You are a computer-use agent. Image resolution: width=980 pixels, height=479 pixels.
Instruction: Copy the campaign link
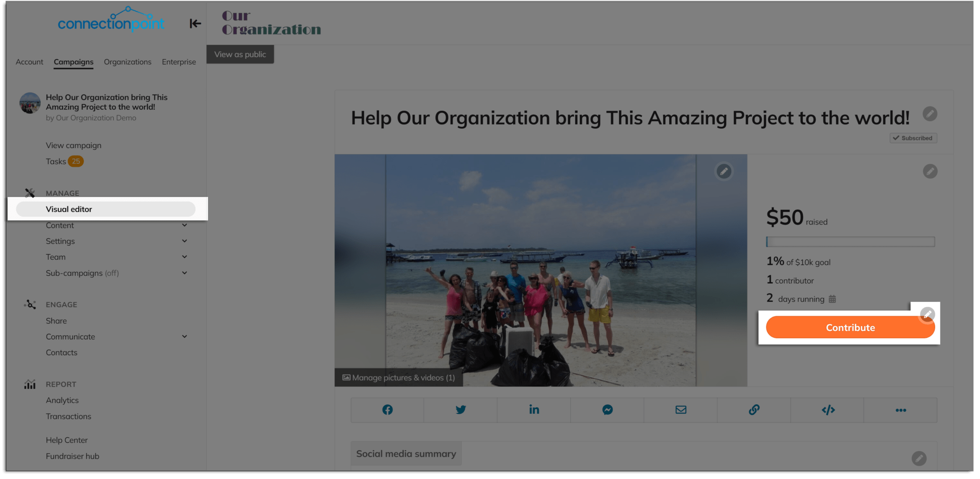pos(754,410)
